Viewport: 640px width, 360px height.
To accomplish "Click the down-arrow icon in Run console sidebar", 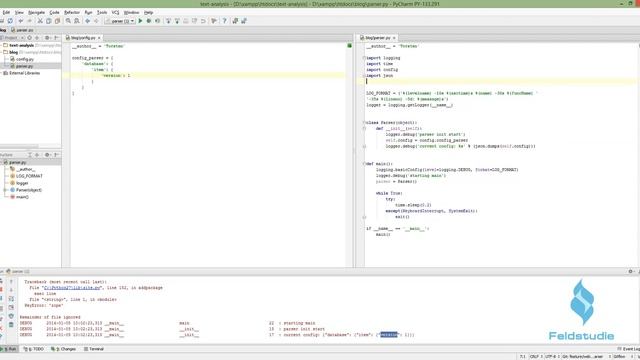I will (x=11, y=290).
